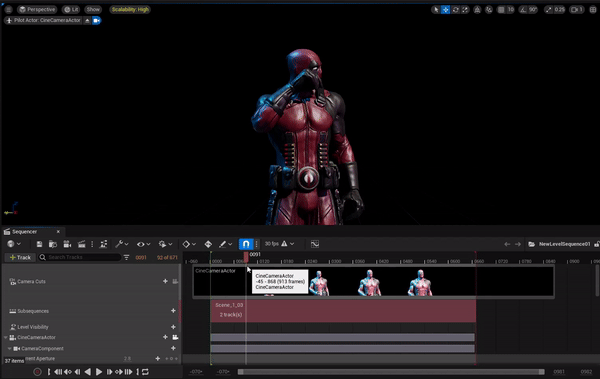Image resolution: width=600 pixels, height=379 pixels.
Task: Open scale snap value 0.25 dropdown
Action: (x=559, y=10)
